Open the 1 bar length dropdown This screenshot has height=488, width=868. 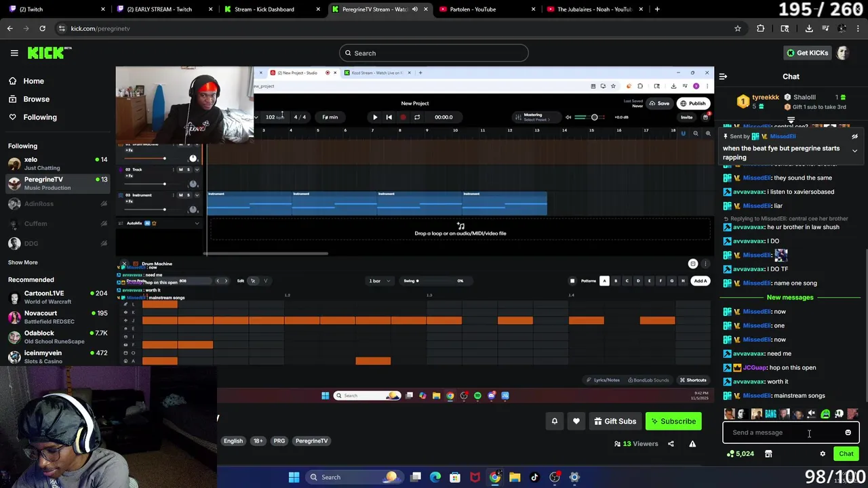380,281
